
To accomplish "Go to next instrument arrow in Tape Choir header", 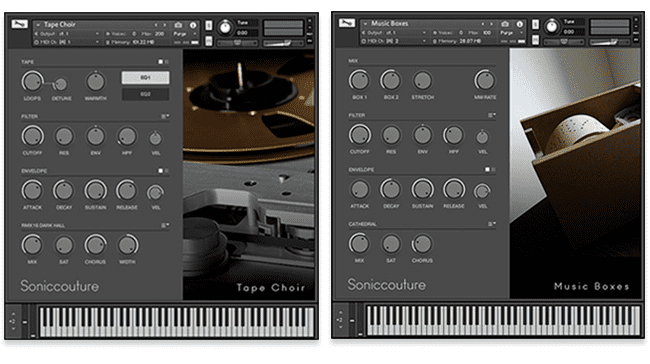I will pyautogui.click(x=165, y=25).
